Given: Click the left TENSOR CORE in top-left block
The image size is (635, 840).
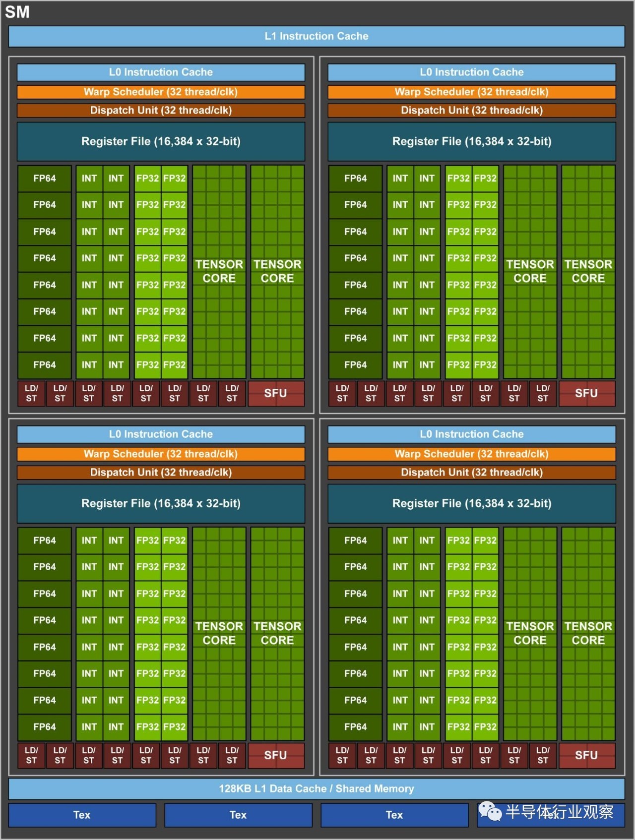Looking at the screenshot, I should [219, 272].
